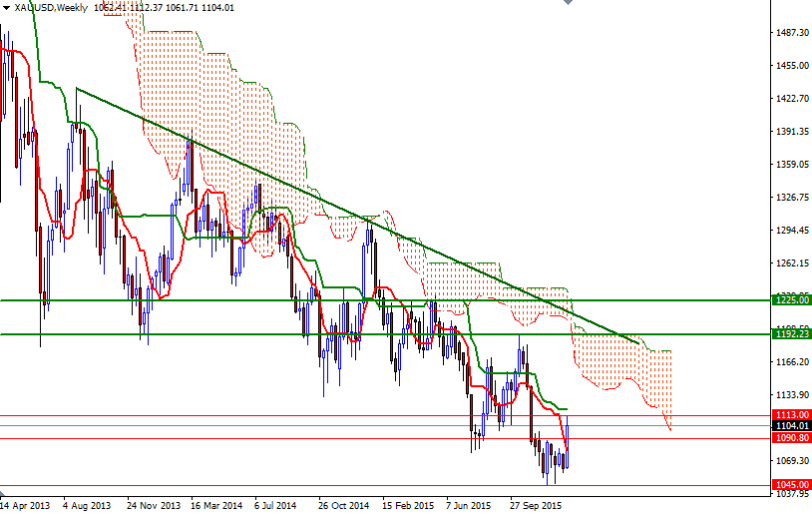The width and height of the screenshot is (812, 515).
Task: Click the 1359.05 price scale value
Action: (792, 165)
